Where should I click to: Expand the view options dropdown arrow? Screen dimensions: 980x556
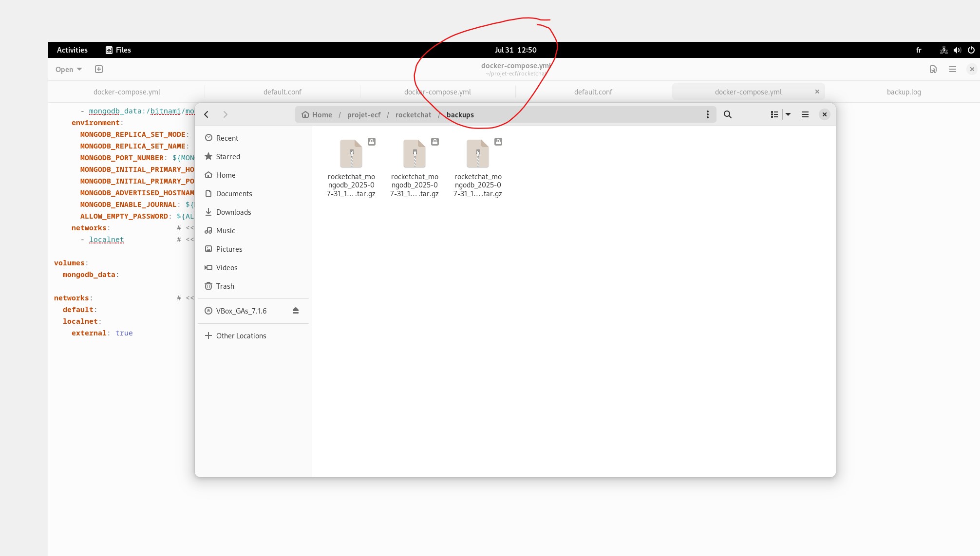tap(788, 114)
